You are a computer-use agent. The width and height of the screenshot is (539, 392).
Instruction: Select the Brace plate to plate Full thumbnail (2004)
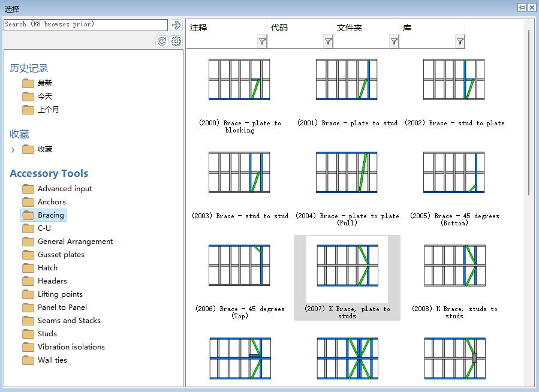coord(347,173)
